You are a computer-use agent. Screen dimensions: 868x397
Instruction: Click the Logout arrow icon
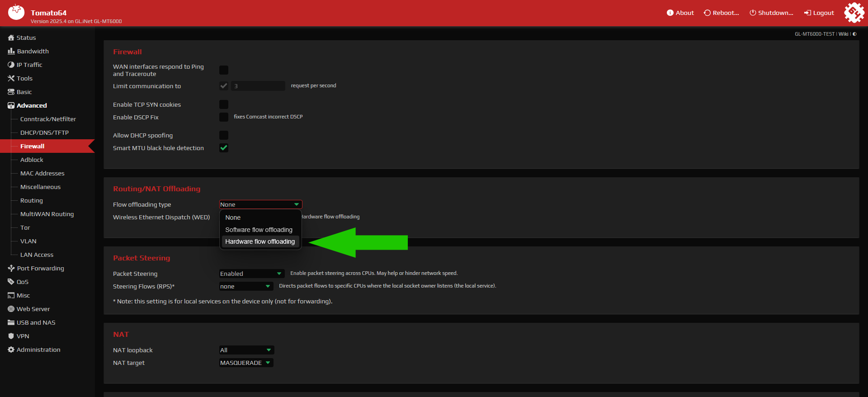(x=807, y=13)
